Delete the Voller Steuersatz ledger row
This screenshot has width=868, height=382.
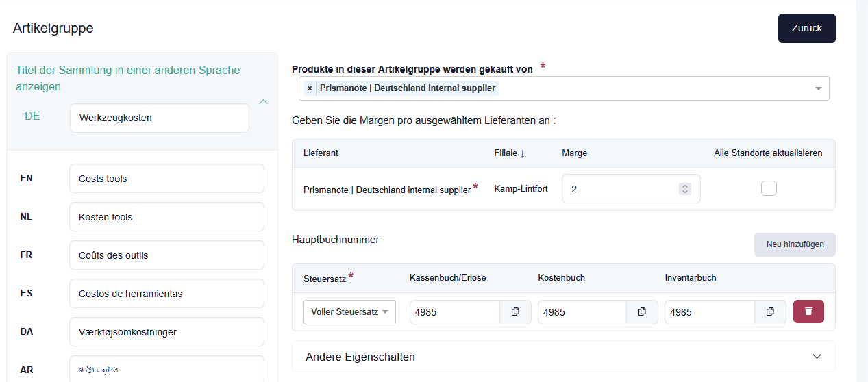808,311
